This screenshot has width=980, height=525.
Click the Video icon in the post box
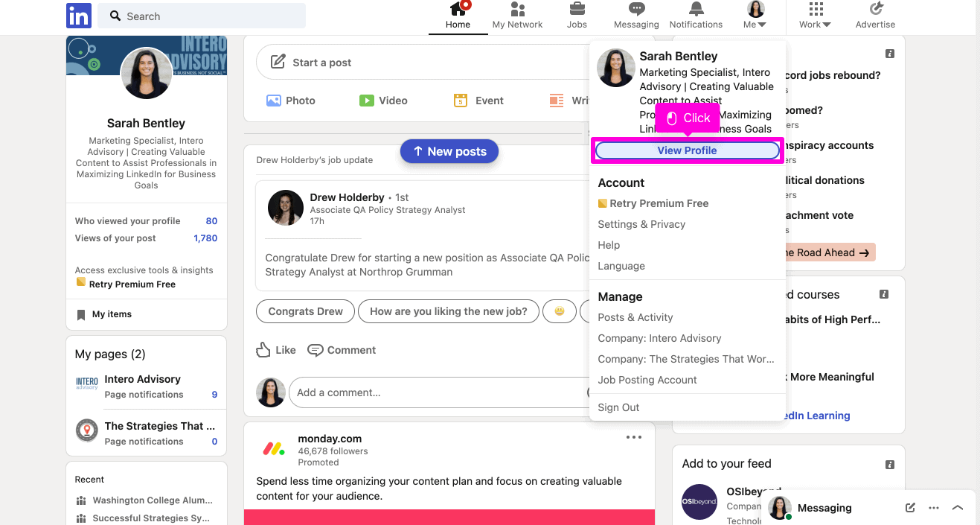coord(366,101)
